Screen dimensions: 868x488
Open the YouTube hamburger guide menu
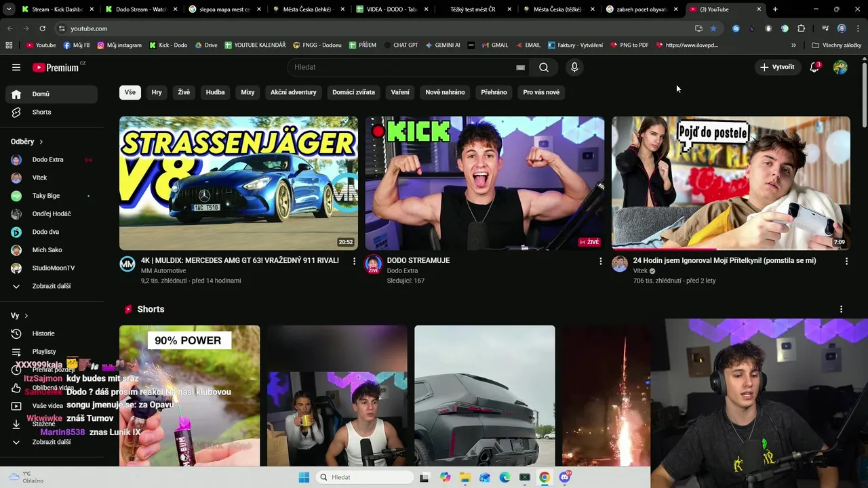[16, 67]
